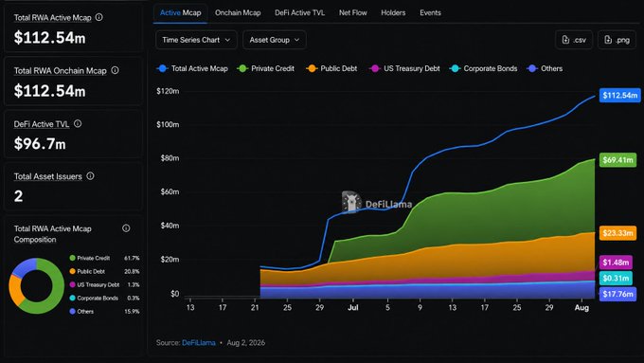Screen dimensions: 644x363
Task: Click info icon next to DeFi Active TVL
Action: coord(78,123)
